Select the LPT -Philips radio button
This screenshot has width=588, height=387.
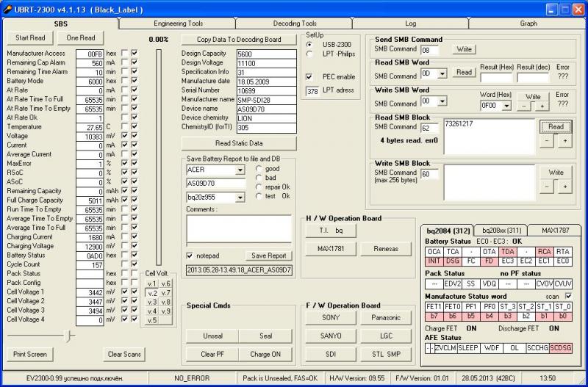click(x=309, y=54)
